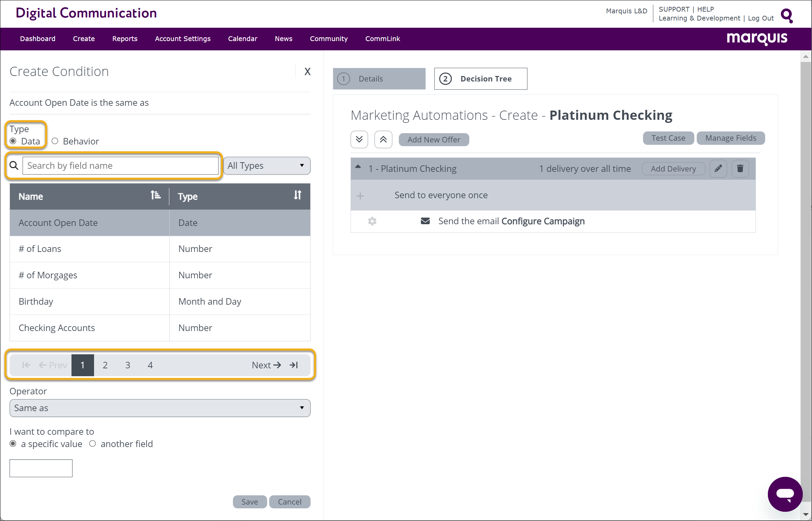The width and height of the screenshot is (812, 521).
Task: Delete Platinum Checking offer with trash icon
Action: point(740,168)
